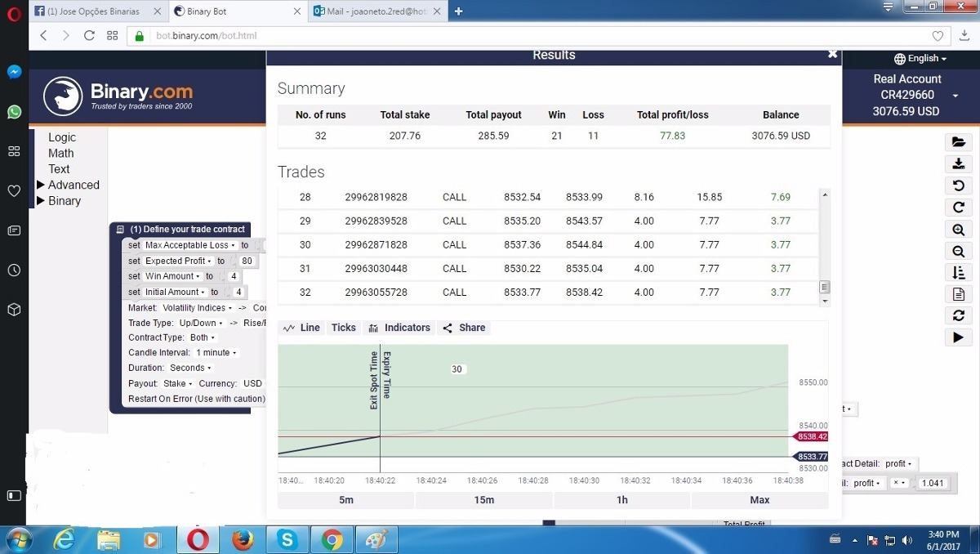Open the English language dropdown
The image size is (980, 554).
tap(920, 59)
